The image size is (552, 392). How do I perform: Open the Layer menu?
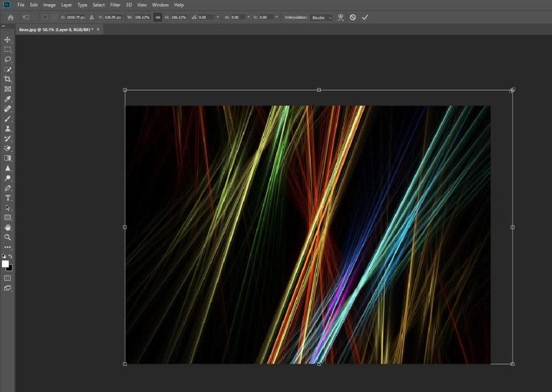coord(66,5)
